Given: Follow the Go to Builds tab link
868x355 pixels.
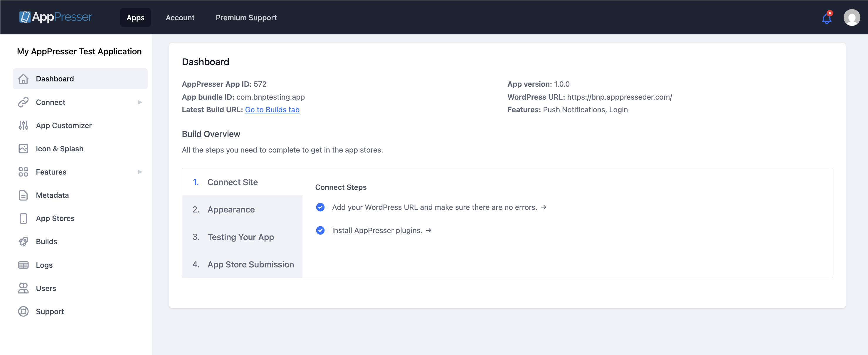Looking at the screenshot, I should [x=272, y=110].
